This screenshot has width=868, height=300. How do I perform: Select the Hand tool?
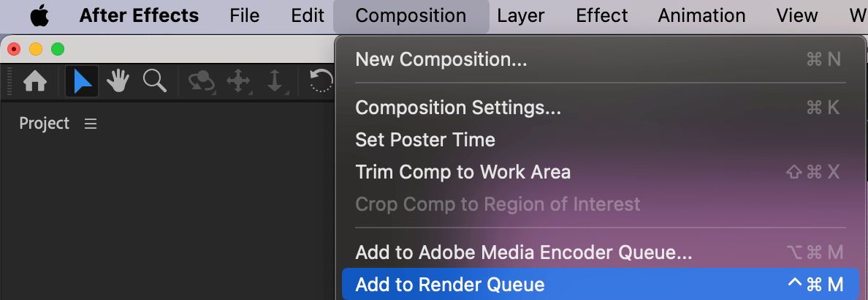pos(118,82)
